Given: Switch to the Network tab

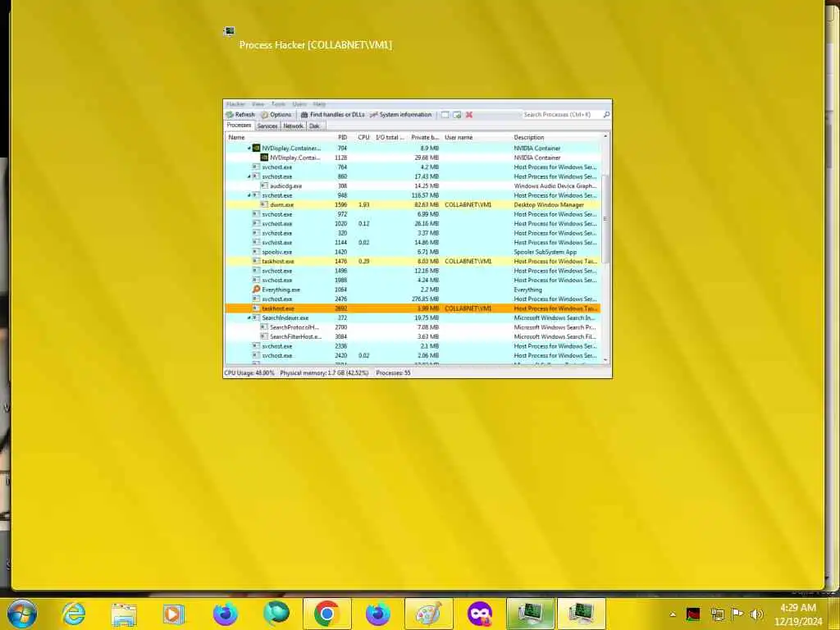Looking at the screenshot, I should click(x=293, y=126).
